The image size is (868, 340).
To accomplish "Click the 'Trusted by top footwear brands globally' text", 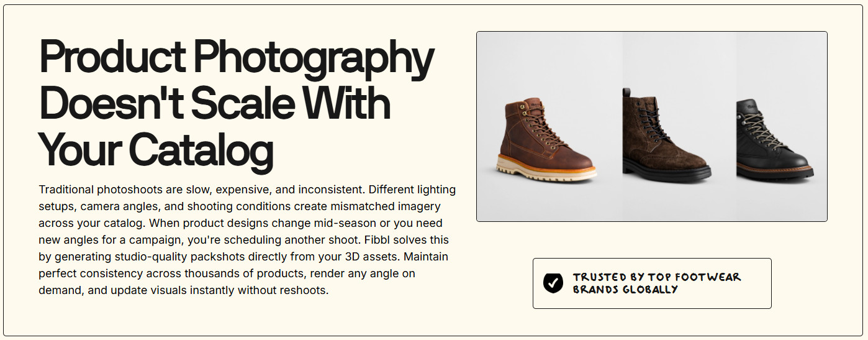I will (657, 283).
